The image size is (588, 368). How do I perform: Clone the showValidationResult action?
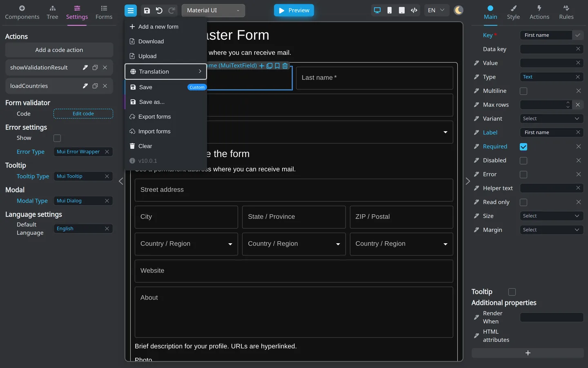click(95, 67)
